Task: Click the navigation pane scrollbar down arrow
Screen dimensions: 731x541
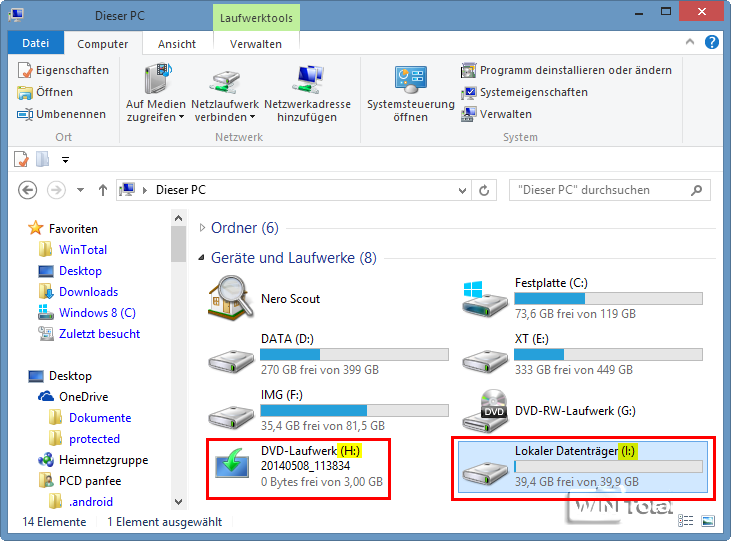Action: pyautogui.click(x=179, y=501)
